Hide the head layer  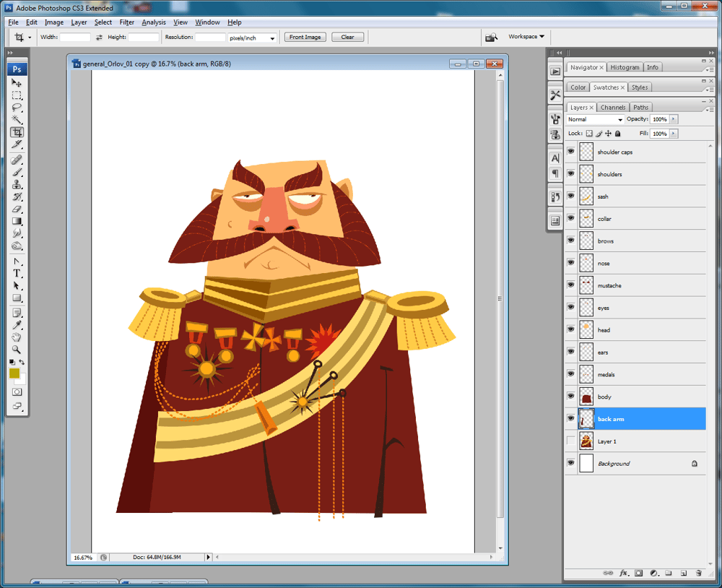pos(571,329)
